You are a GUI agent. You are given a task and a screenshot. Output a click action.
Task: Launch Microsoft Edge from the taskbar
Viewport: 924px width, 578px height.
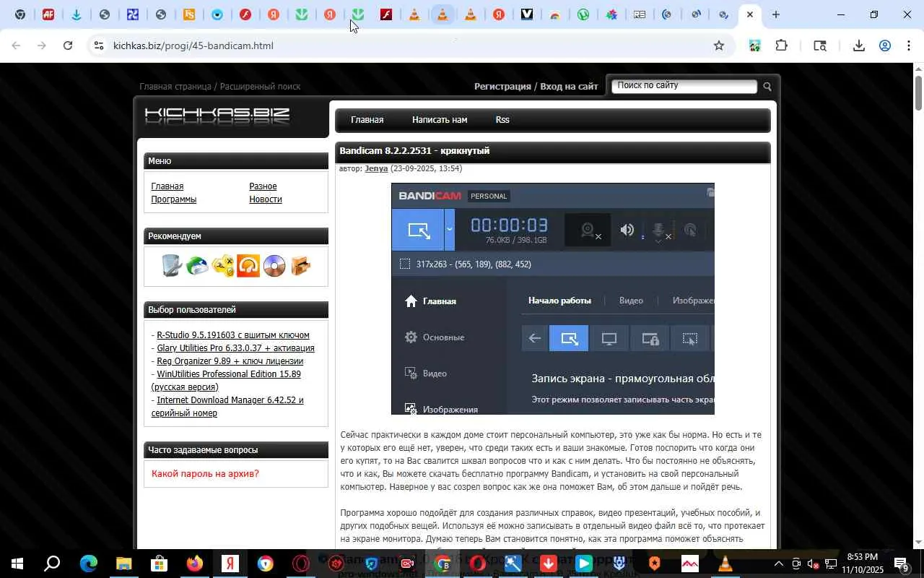(x=88, y=564)
